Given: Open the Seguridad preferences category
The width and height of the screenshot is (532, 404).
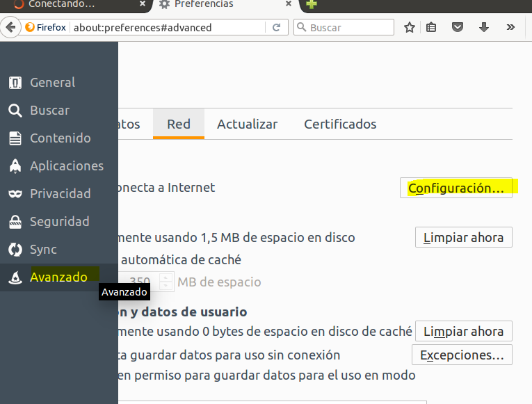Looking at the screenshot, I should click(x=59, y=222).
